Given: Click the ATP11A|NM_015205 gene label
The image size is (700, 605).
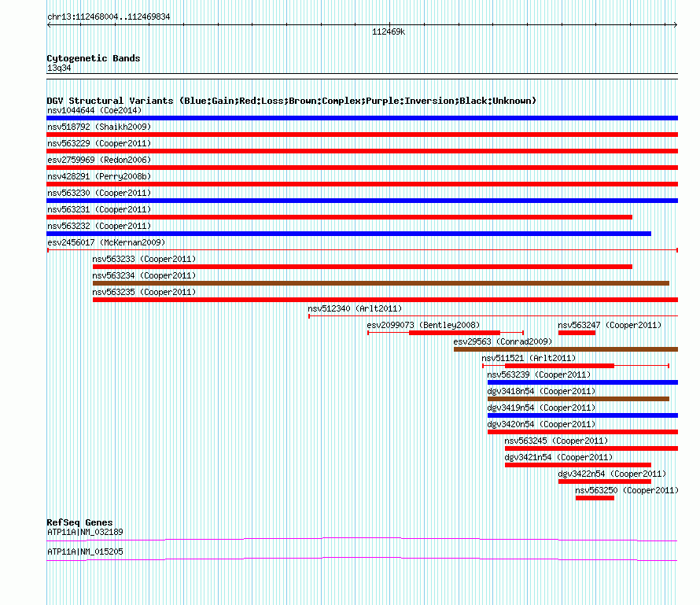Looking at the screenshot, I should tap(85, 552).
